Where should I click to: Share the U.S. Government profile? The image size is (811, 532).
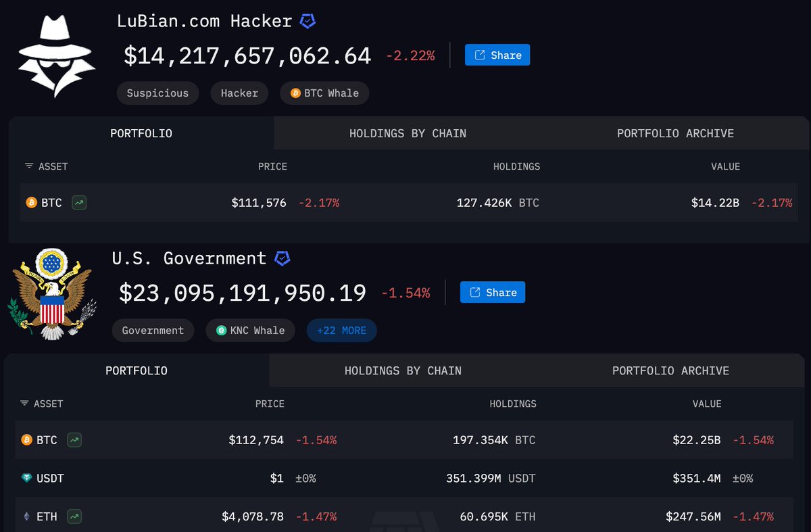click(493, 292)
